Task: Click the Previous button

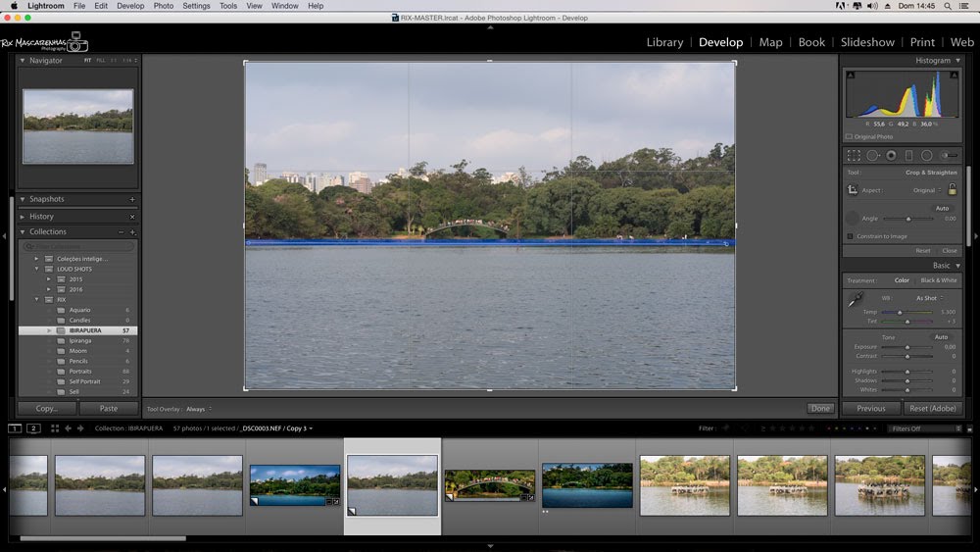Action: (x=871, y=409)
